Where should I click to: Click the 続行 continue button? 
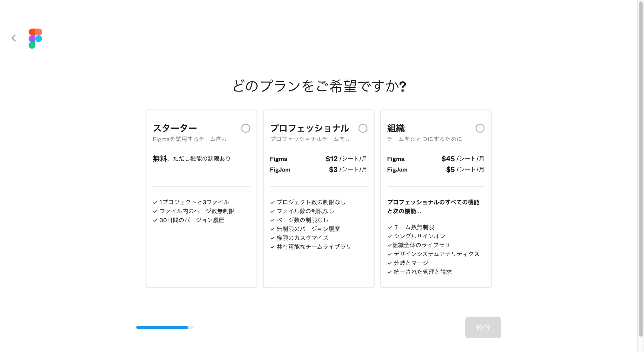point(483,327)
